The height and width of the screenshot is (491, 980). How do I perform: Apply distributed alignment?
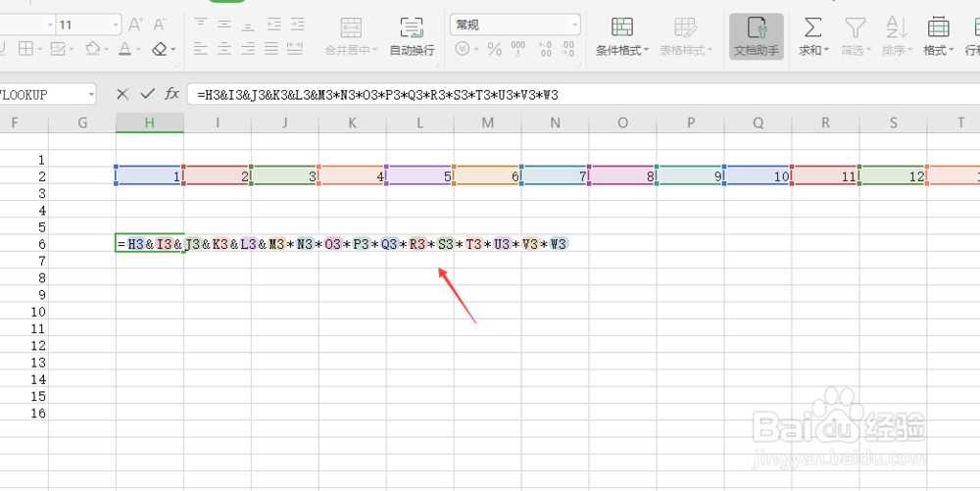pyautogui.click(x=295, y=48)
